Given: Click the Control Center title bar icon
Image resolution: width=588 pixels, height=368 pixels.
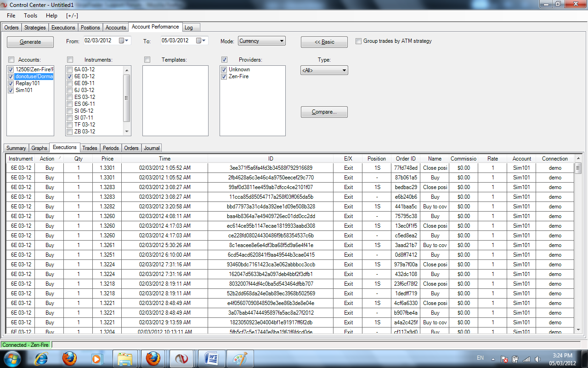Looking at the screenshot, I should [5, 4].
